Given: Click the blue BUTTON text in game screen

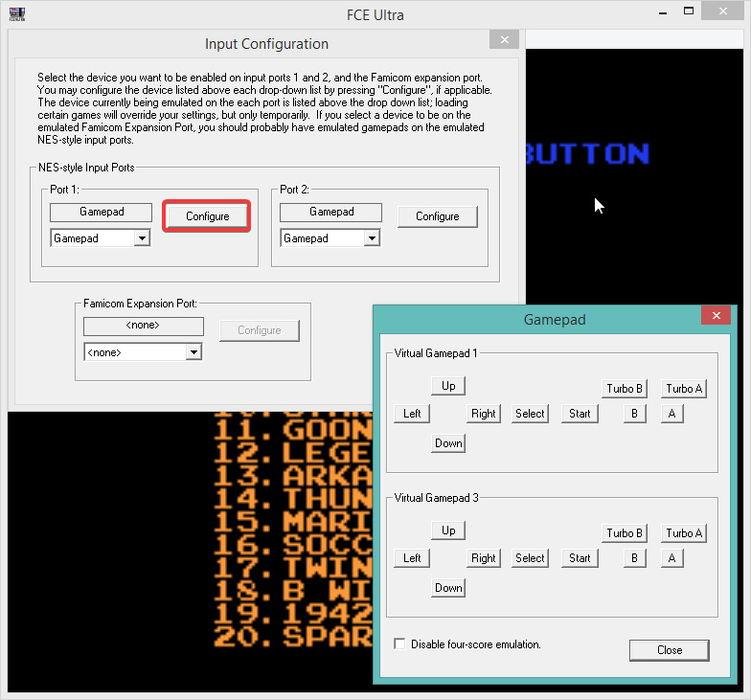Looking at the screenshot, I should click(x=587, y=153).
